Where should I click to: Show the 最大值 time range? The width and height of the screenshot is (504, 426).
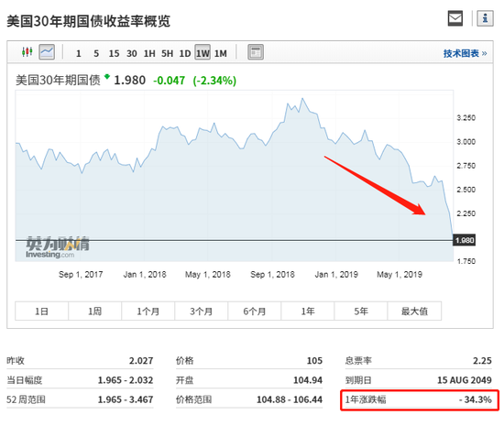414,311
